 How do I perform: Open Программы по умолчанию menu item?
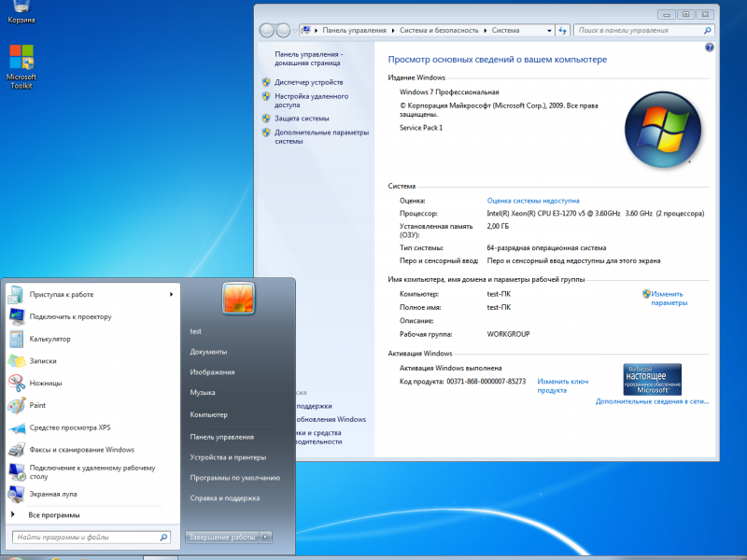tap(235, 478)
